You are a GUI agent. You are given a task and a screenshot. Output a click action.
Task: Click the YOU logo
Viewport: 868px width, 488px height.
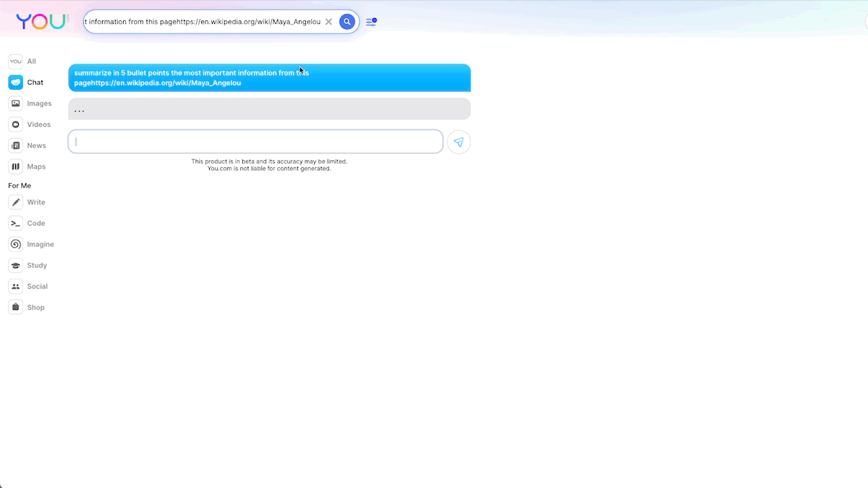click(41, 21)
